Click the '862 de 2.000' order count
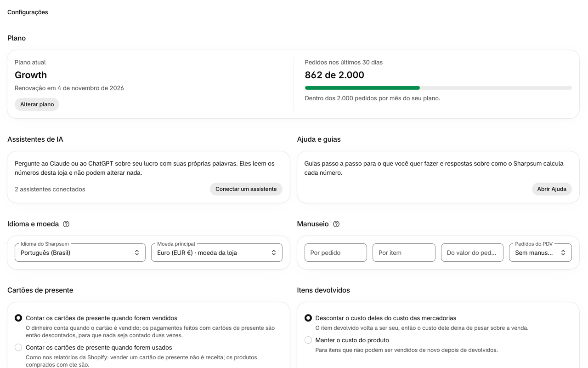This screenshot has width=588, height=368. (x=334, y=75)
